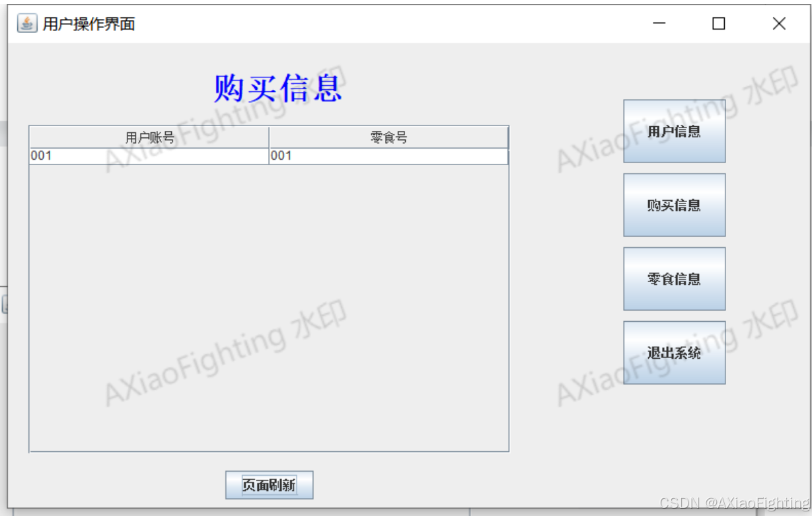Click the CSDN @AXiaoFighting watermark text

[734, 503]
